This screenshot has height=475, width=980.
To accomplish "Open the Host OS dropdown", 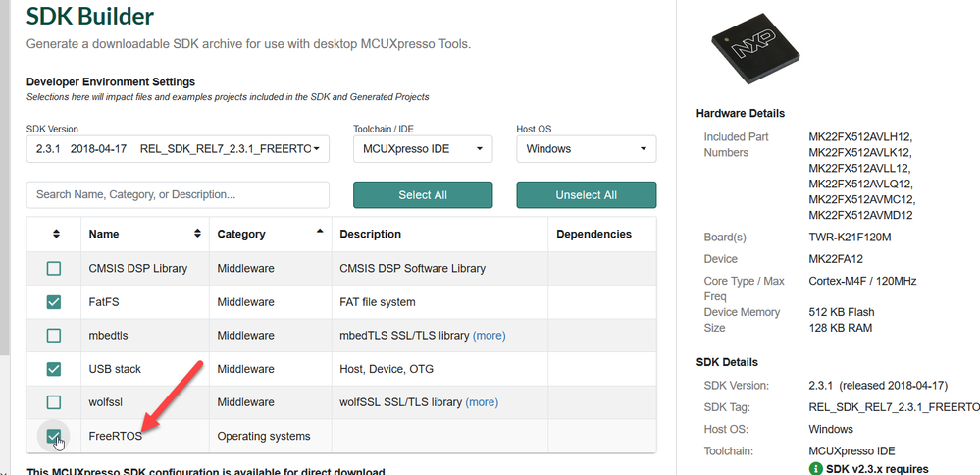I will [x=587, y=149].
